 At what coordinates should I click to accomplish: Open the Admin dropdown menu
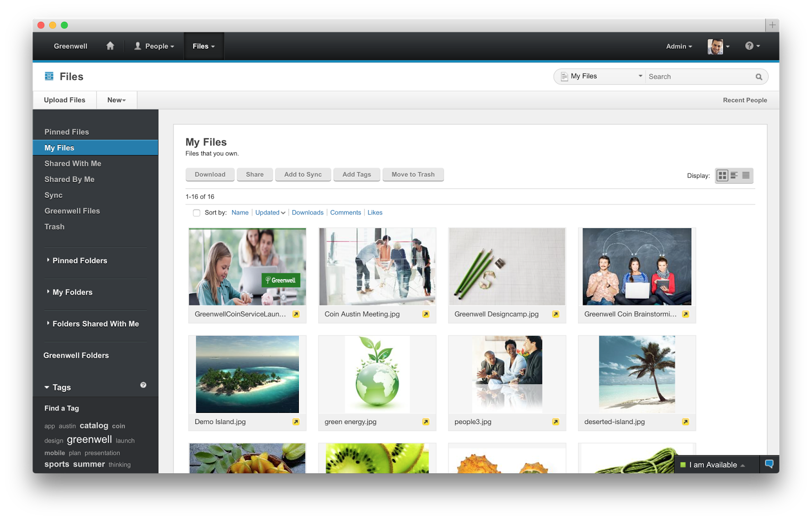[x=679, y=46]
